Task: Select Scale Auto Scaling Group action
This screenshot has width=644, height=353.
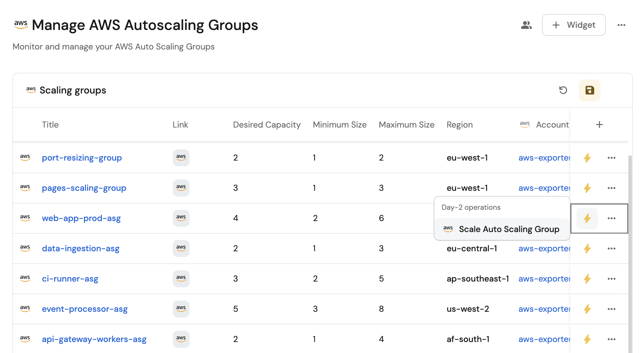Action: pyautogui.click(x=509, y=229)
